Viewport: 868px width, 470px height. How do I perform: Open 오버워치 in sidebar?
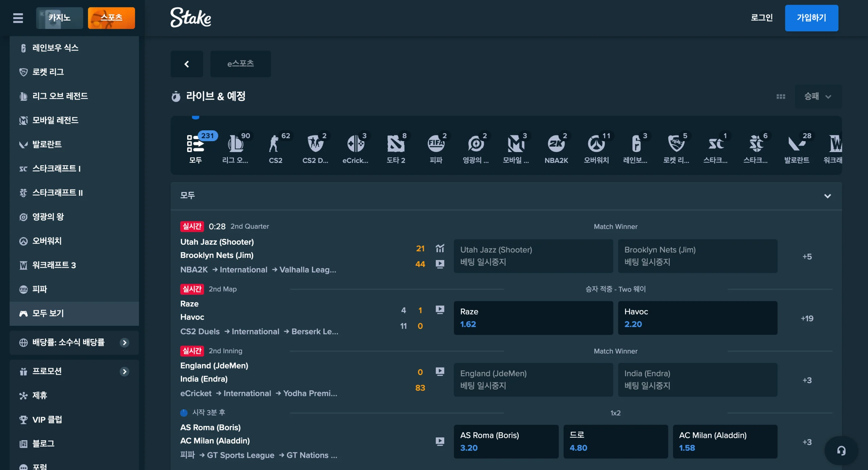pyautogui.click(x=74, y=241)
